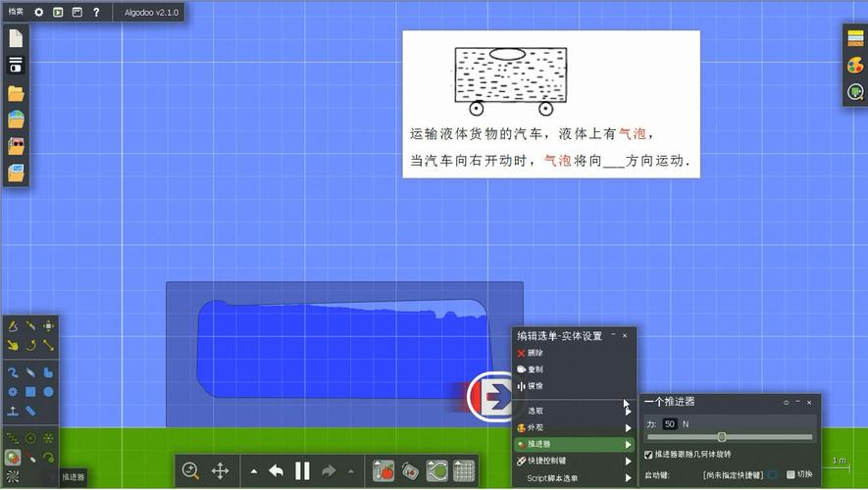Toggle the tilted apple icon
This screenshot has width=868, height=490.
[410, 471]
